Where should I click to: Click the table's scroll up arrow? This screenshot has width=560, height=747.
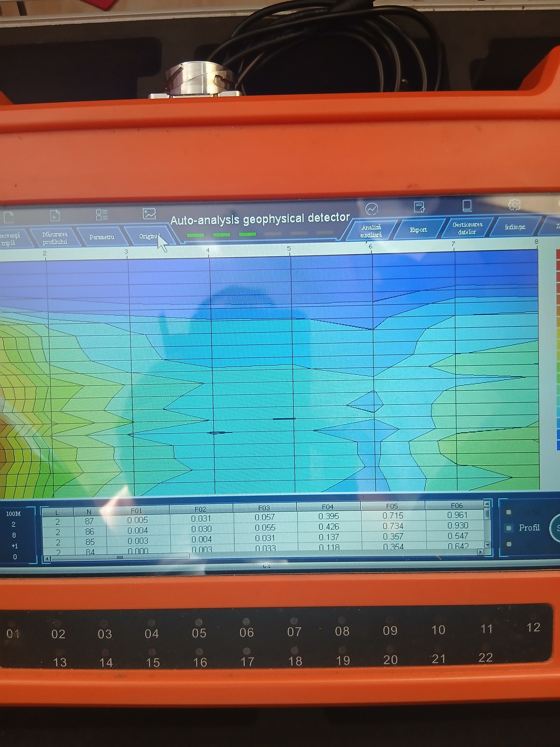[486, 504]
